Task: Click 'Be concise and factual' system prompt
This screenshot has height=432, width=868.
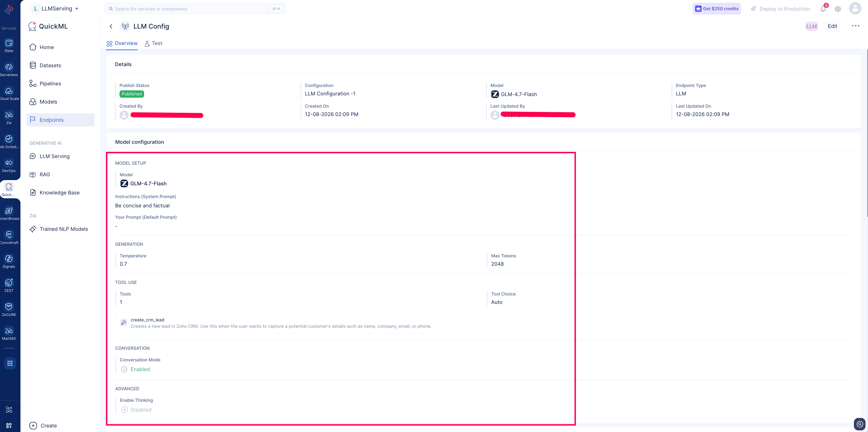Action: click(142, 206)
